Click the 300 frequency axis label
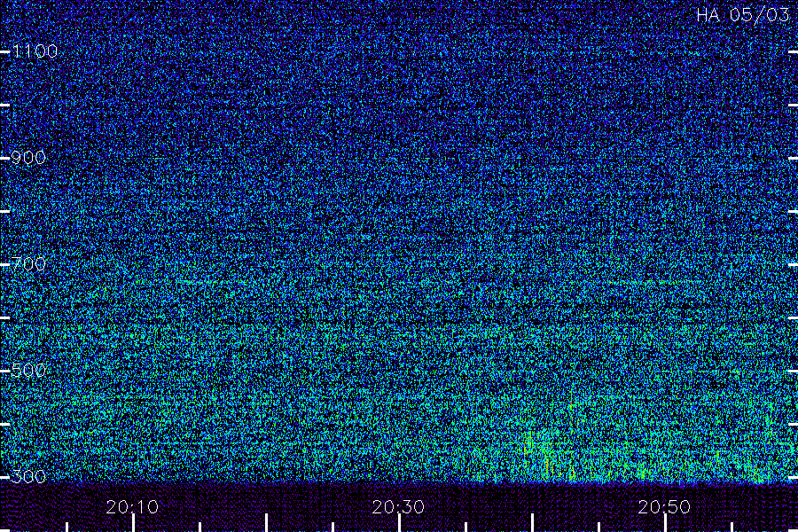This screenshot has height=532, width=798. point(28,477)
